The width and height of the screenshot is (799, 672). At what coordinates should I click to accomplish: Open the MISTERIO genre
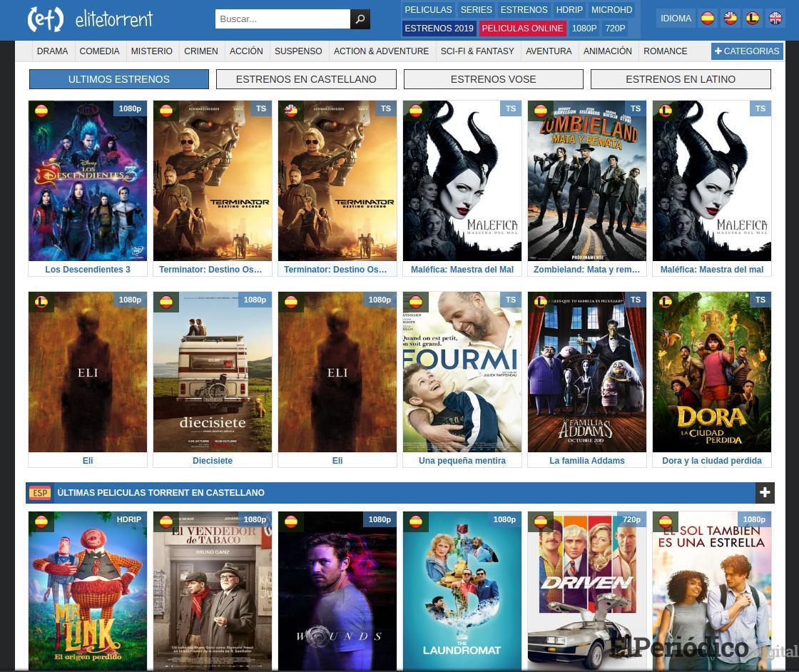[x=152, y=51]
